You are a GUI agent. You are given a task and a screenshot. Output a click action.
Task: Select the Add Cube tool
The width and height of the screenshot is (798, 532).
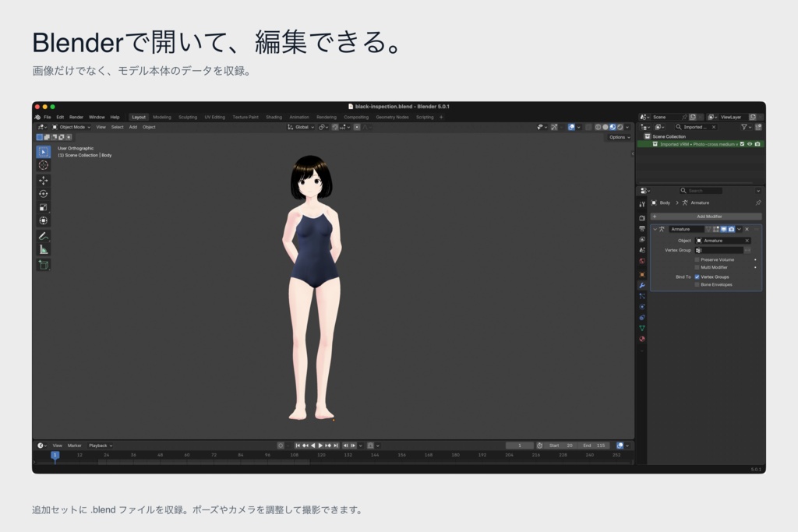[x=44, y=265]
